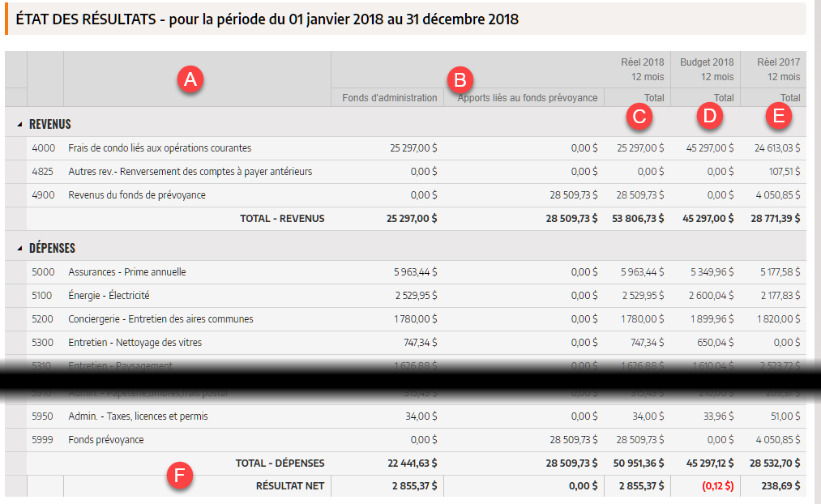Click Réel 2017 total expenses 28 532,70 $
Screen dimensions: 821x504
click(x=775, y=463)
